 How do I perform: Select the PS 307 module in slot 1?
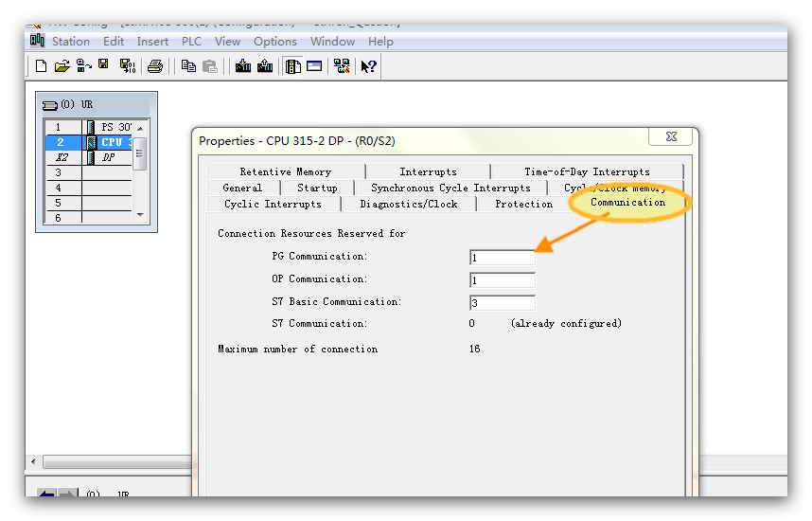click(x=115, y=127)
